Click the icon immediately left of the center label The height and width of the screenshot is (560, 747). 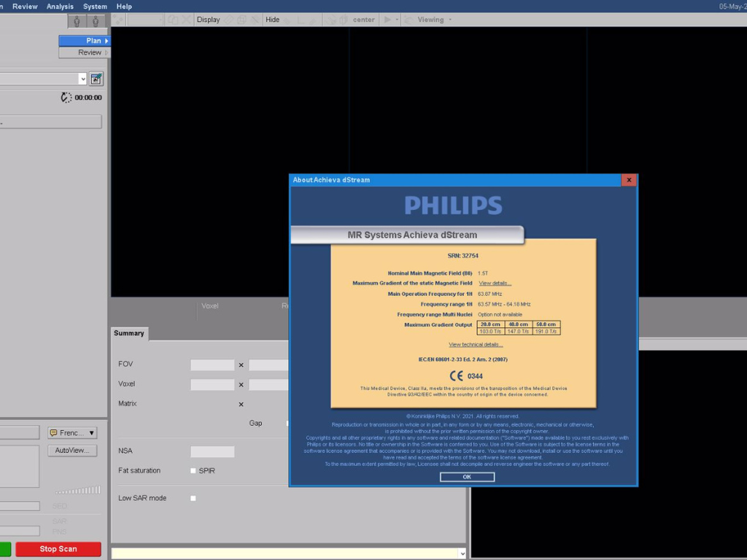(344, 20)
